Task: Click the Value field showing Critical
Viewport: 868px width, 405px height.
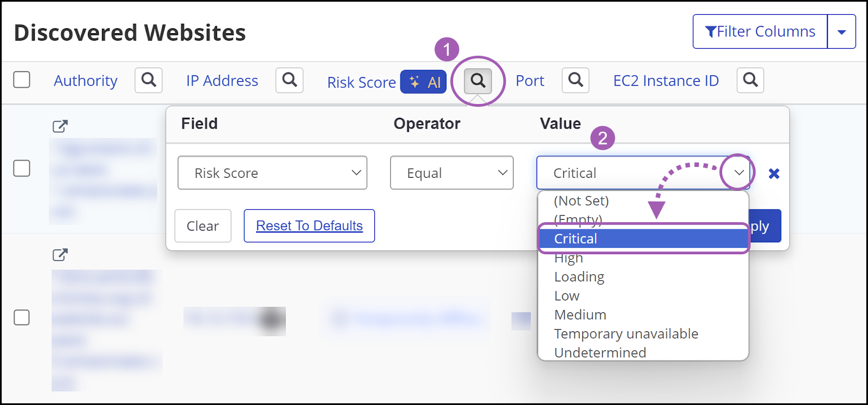Action: (624, 172)
